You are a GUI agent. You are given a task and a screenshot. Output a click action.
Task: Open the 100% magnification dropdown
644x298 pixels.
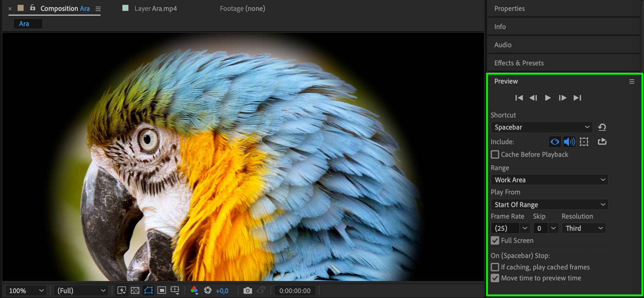[x=26, y=290]
